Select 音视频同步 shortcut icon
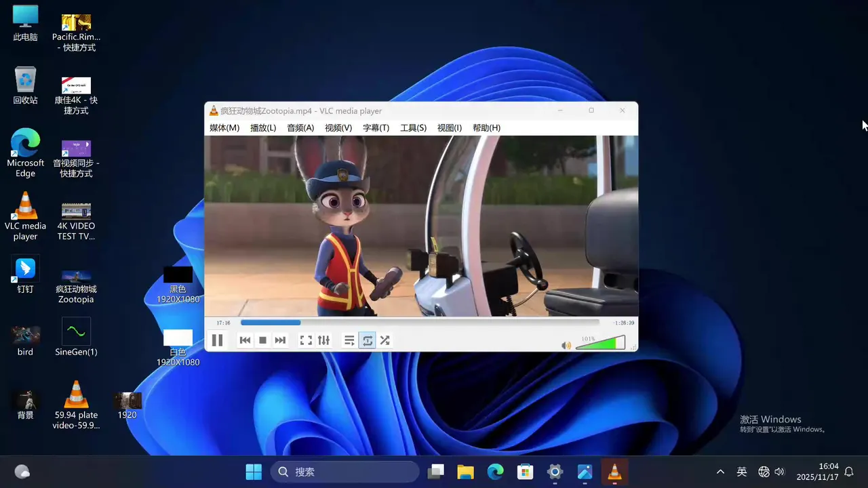Viewport: 868px width, 488px height. coord(76,159)
